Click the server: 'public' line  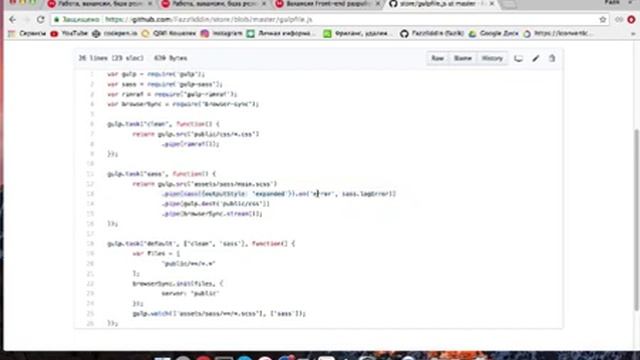point(191,293)
